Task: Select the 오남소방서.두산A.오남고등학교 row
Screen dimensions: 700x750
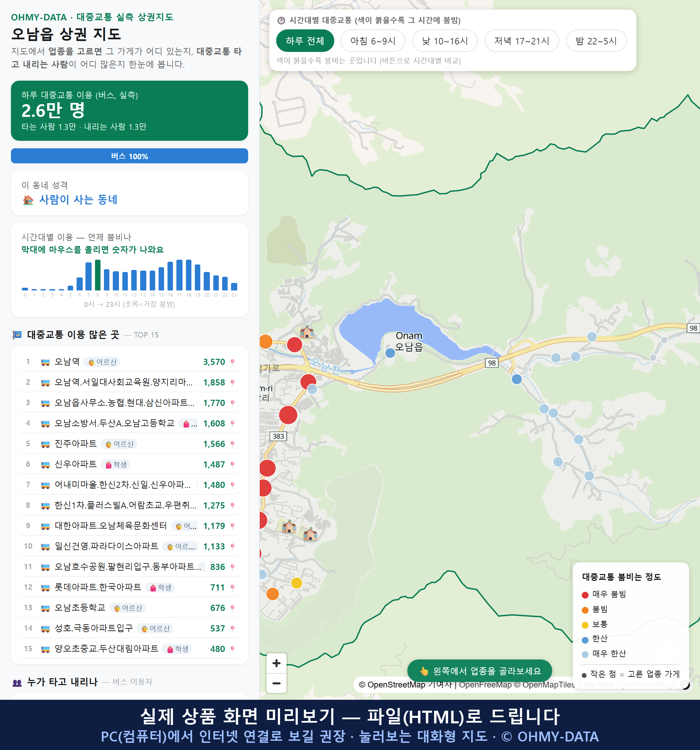Action: pyautogui.click(x=130, y=423)
